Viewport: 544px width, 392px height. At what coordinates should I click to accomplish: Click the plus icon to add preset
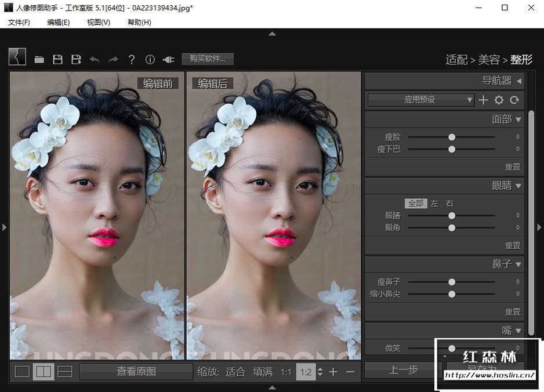click(x=483, y=100)
